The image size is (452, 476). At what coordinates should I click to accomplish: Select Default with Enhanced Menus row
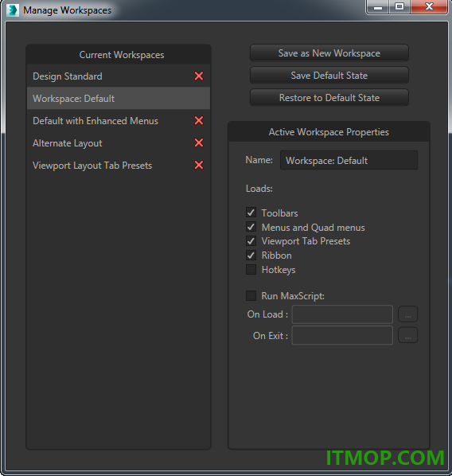tap(119, 120)
